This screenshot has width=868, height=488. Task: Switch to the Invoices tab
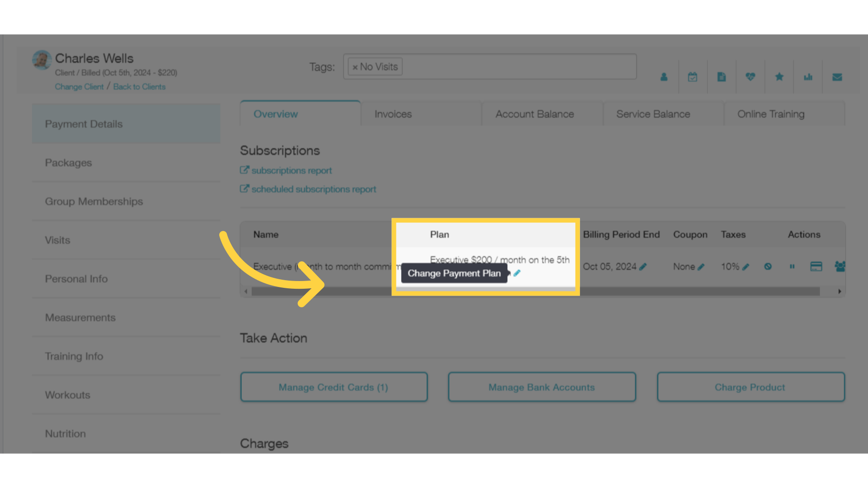(x=393, y=114)
